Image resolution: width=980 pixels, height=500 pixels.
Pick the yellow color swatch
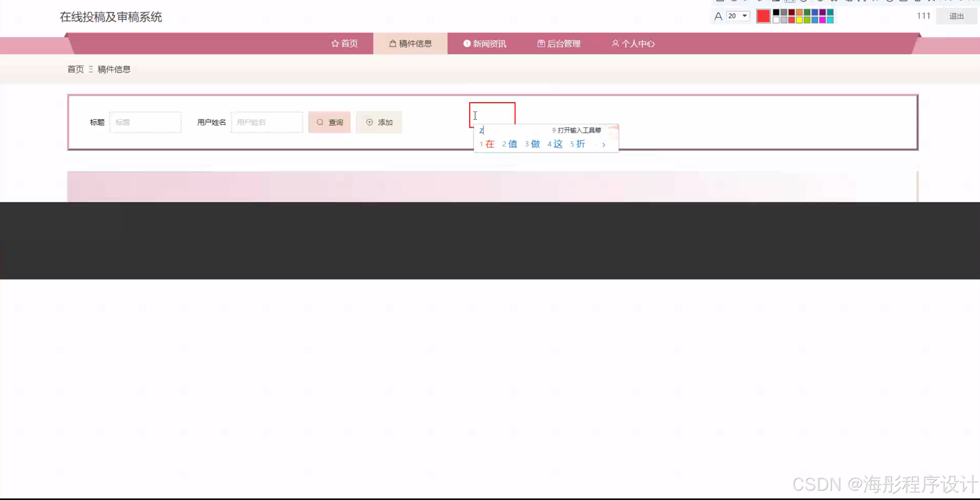click(799, 20)
